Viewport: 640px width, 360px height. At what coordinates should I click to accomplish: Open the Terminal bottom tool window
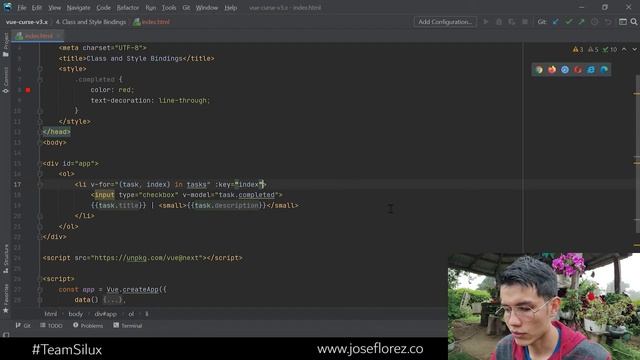click(128, 326)
